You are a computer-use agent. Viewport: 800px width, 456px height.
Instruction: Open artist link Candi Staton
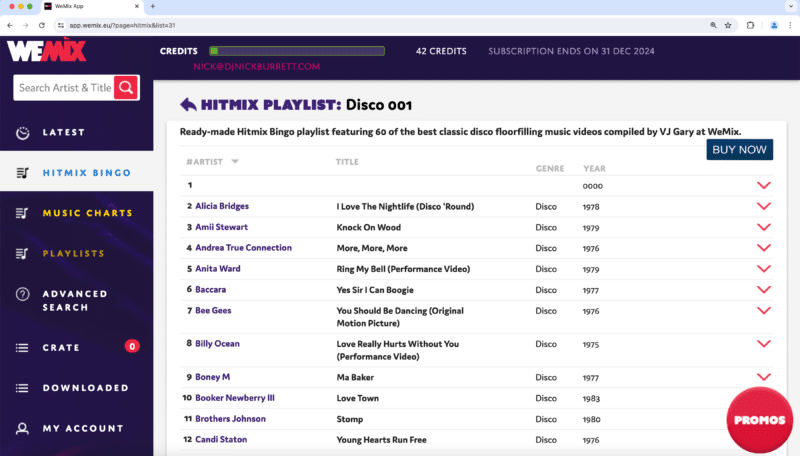click(x=221, y=440)
